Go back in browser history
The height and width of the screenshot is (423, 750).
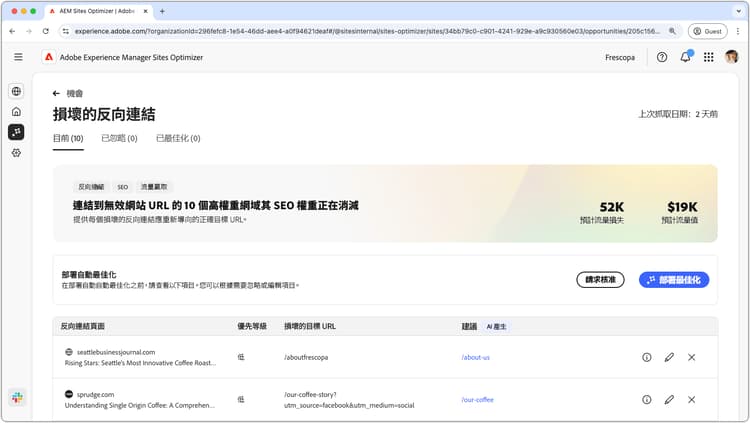(12, 31)
